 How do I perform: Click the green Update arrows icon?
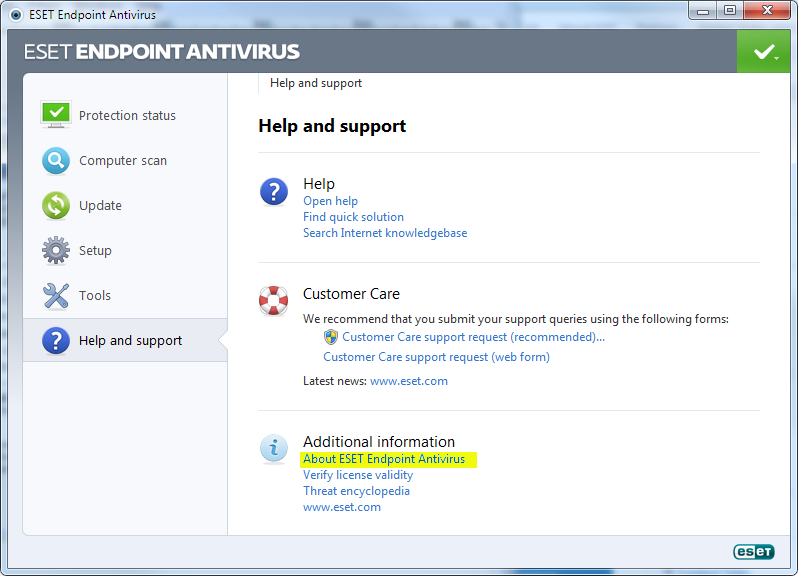(x=56, y=206)
